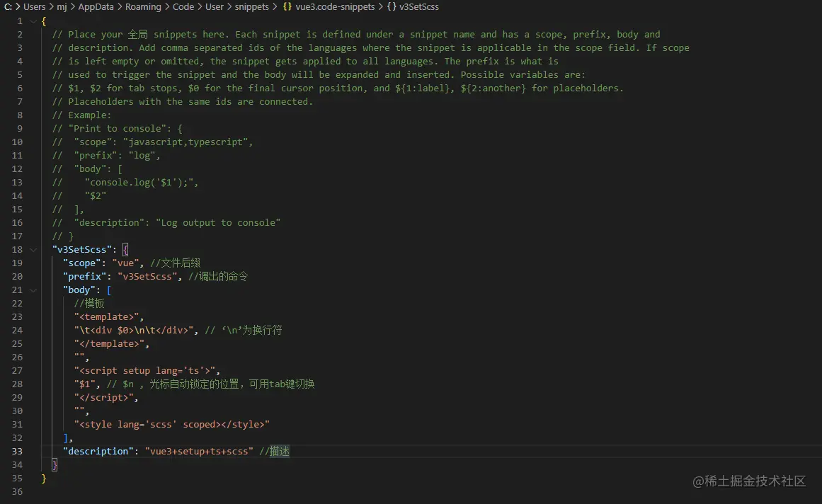The height and width of the screenshot is (504, 822).
Task: Click the //调出的命令 comment
Action: point(218,276)
